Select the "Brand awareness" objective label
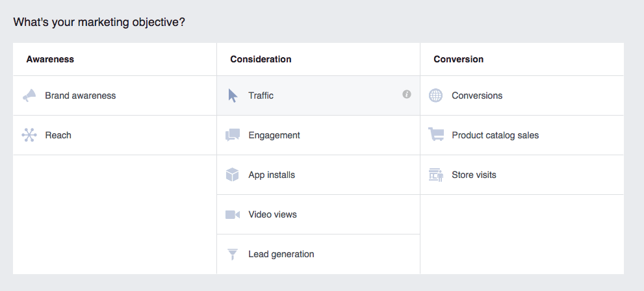 80,95
